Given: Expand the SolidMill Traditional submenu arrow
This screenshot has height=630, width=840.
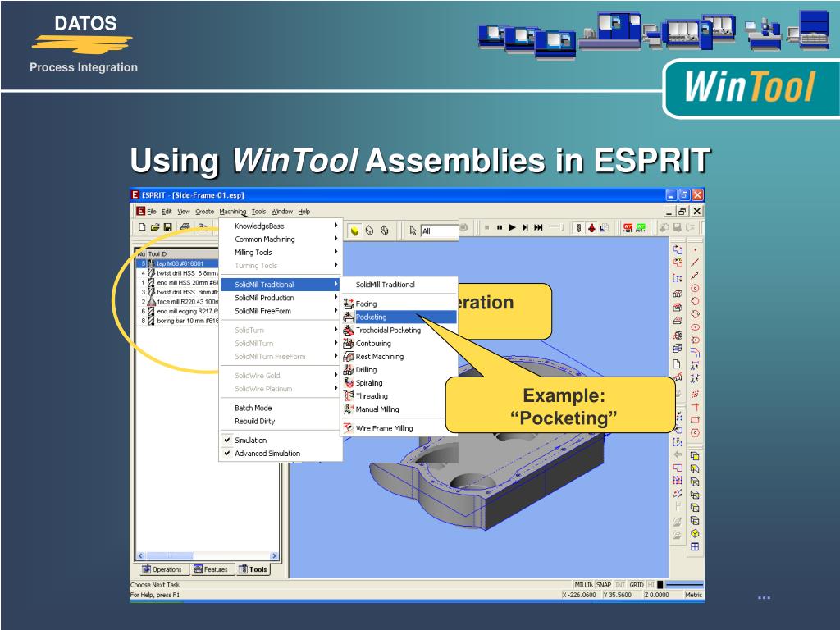Looking at the screenshot, I should click(336, 285).
